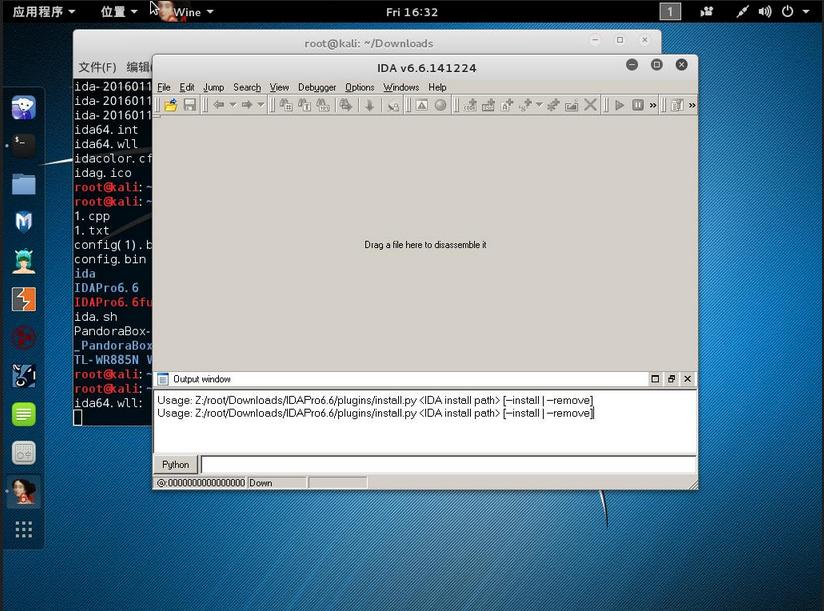Click the third binoculars search icon
The width and height of the screenshot is (824, 611).
(323, 105)
